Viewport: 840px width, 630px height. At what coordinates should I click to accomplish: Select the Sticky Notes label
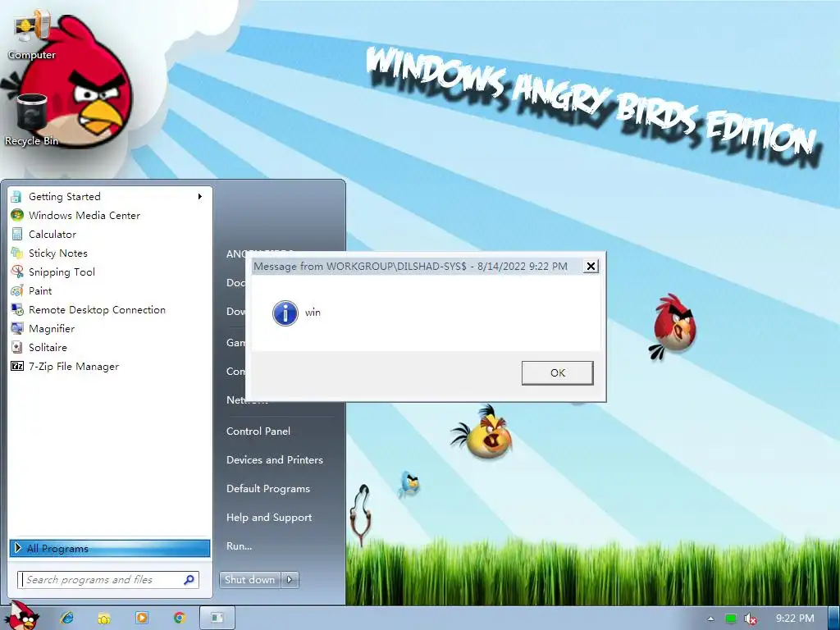pyautogui.click(x=58, y=253)
